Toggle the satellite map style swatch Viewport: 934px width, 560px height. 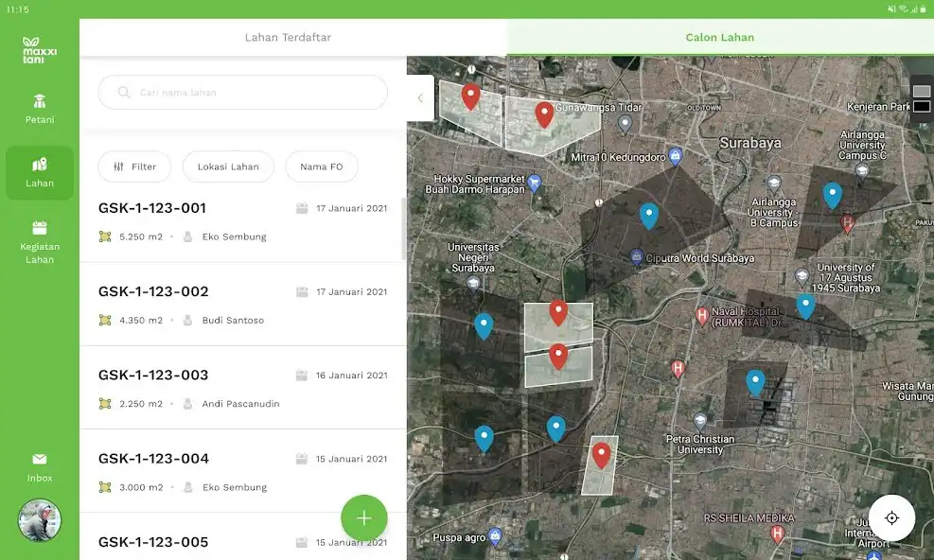(x=923, y=91)
